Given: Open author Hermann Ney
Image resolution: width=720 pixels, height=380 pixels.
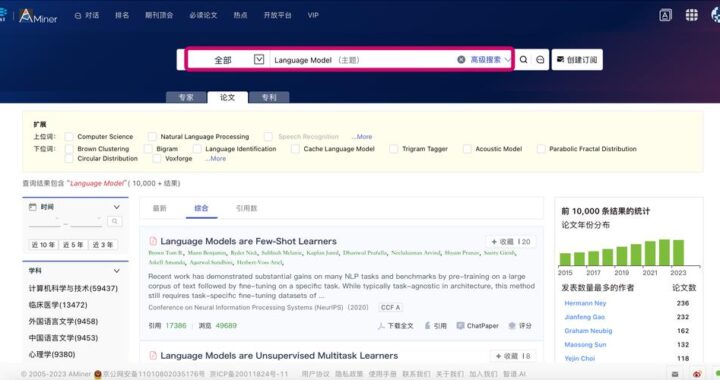Looking at the screenshot, I should 585,303.
